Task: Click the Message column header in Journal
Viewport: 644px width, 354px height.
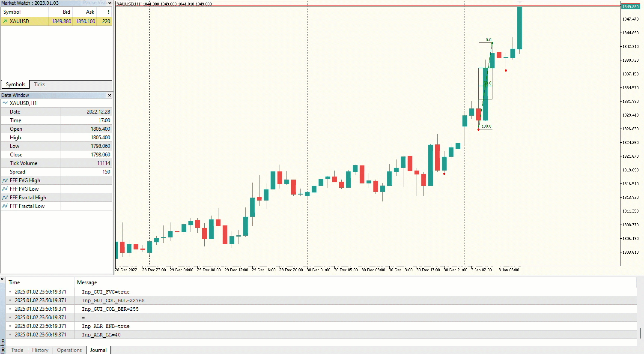Action: [x=87, y=282]
